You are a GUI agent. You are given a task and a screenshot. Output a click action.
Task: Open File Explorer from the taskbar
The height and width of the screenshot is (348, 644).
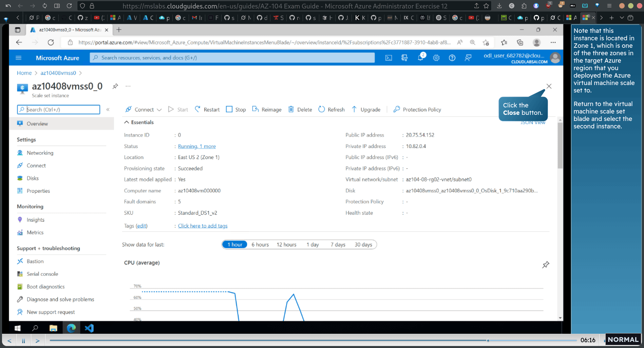pyautogui.click(x=53, y=328)
